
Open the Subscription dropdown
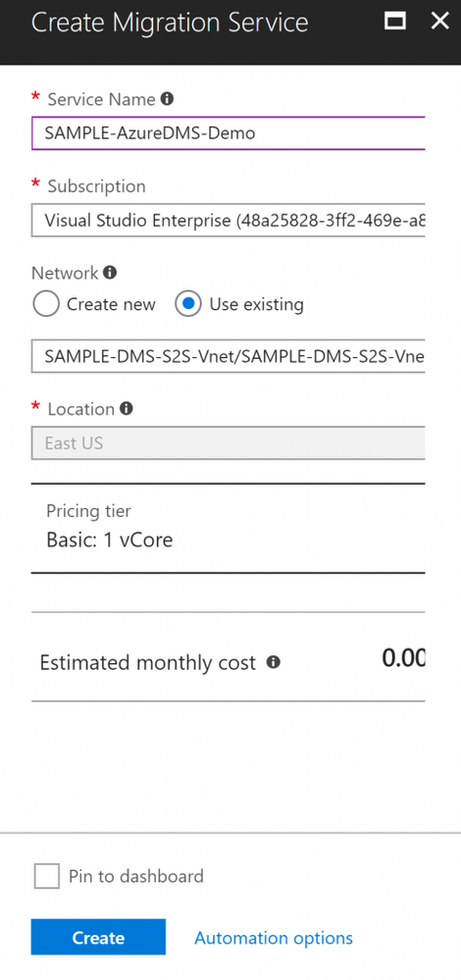[228, 220]
